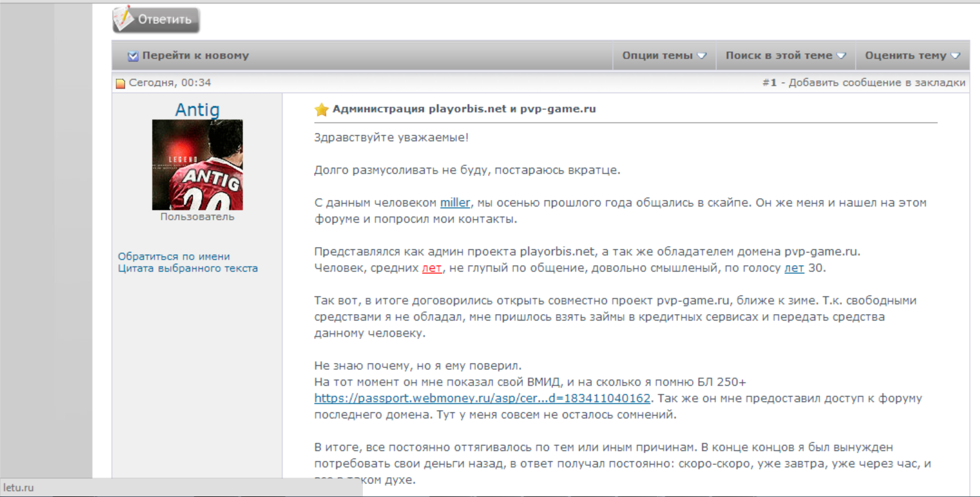
Task: Click the Перейти к новому link
Action: (x=196, y=56)
